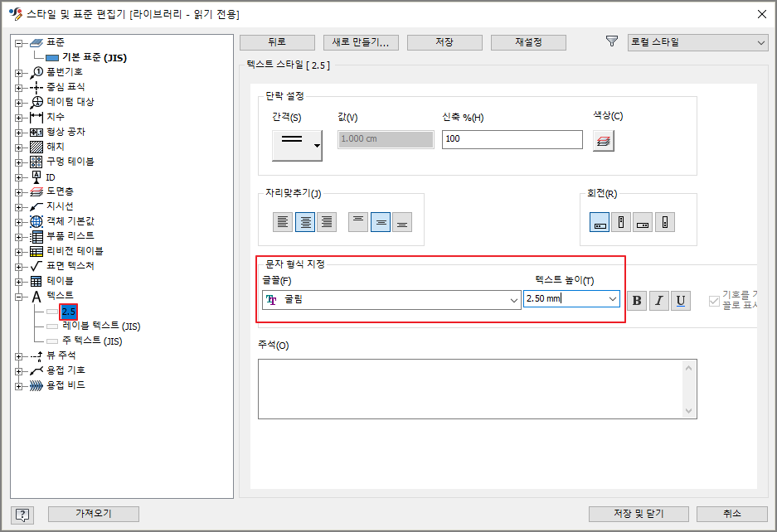Click the 용접 비드 icon
Viewport: 777px width, 532px height.
36,385
